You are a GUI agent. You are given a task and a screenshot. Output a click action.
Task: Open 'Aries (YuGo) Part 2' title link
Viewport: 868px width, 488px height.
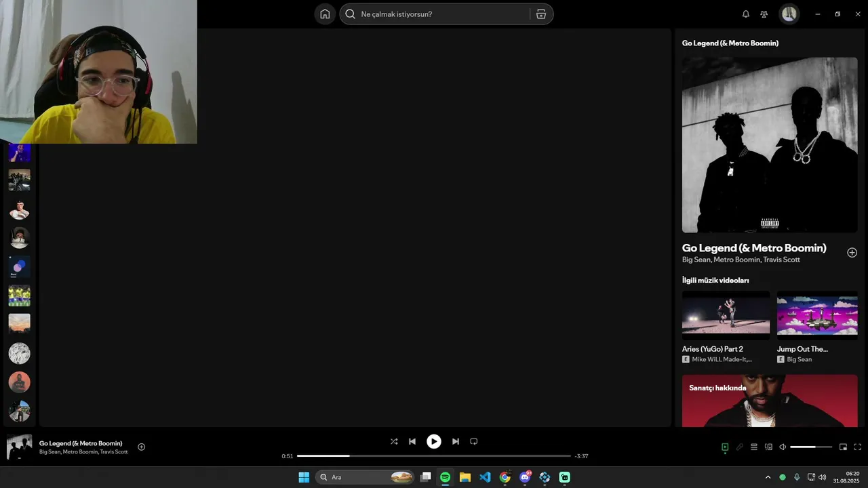(713, 349)
